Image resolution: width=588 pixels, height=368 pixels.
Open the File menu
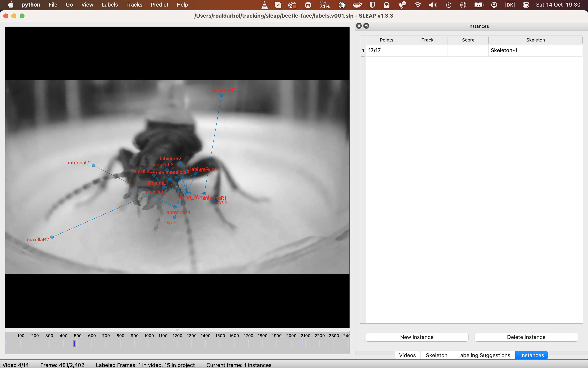[x=53, y=5]
